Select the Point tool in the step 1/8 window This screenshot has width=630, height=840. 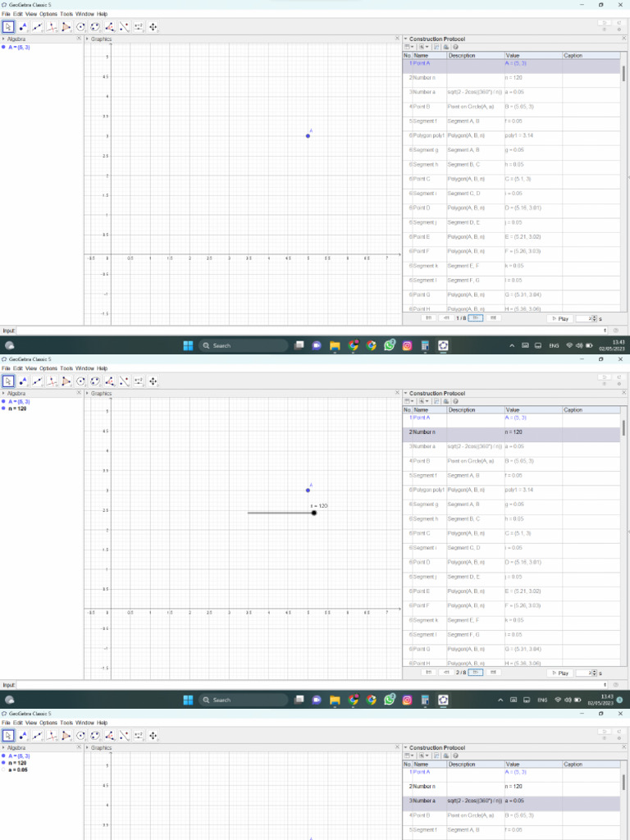[x=23, y=26]
